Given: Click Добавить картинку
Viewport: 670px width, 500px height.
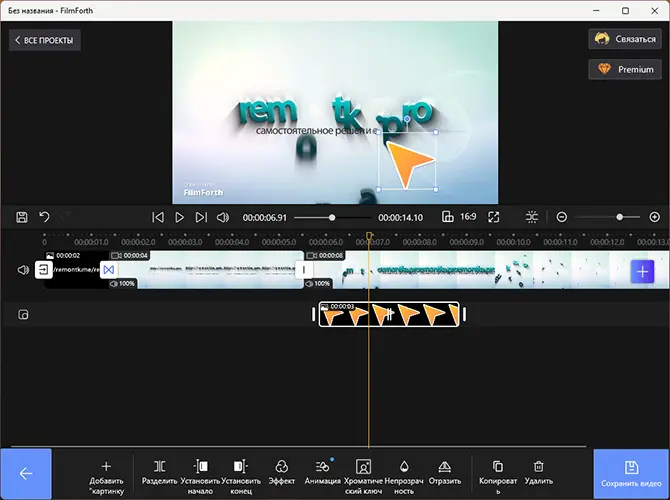Looking at the screenshot, I should pyautogui.click(x=106, y=478).
